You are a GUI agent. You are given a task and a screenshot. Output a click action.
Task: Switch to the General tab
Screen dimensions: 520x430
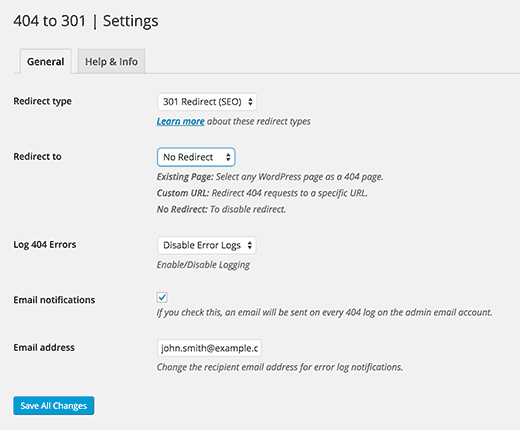[x=46, y=61]
